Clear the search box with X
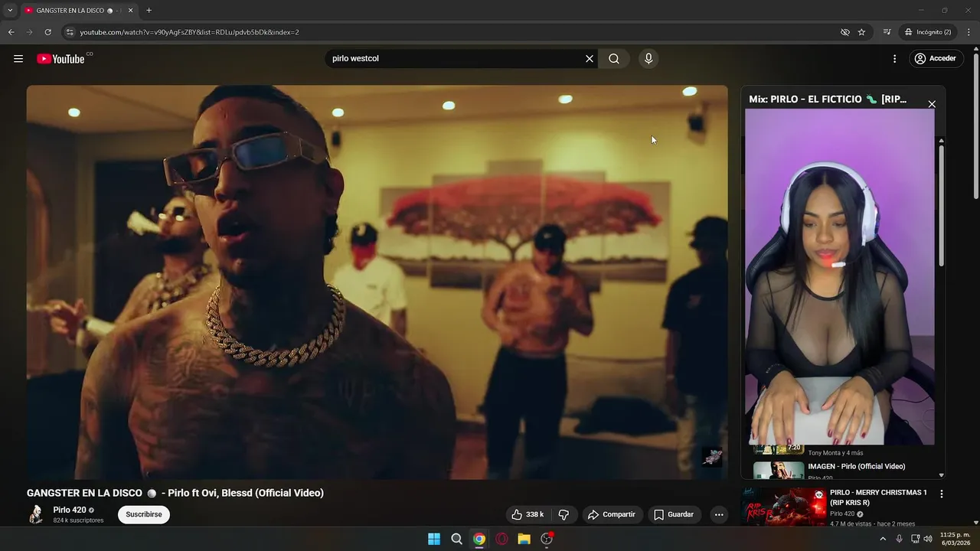980x551 pixels. point(590,59)
